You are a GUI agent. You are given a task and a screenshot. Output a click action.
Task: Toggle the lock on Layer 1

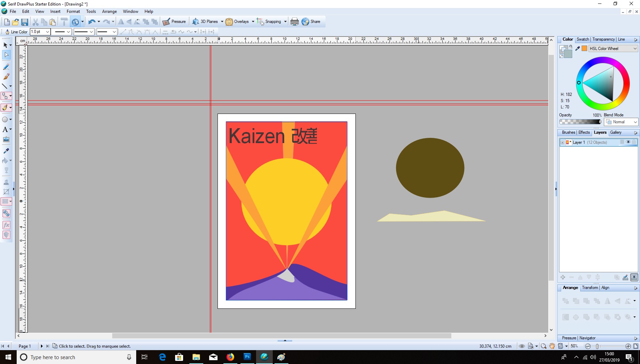coord(634,142)
